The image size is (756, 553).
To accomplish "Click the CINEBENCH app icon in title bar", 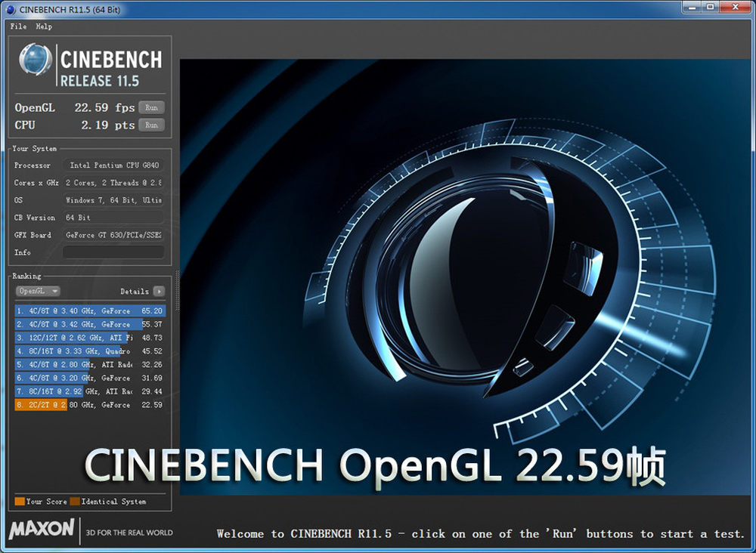I will point(10,9).
